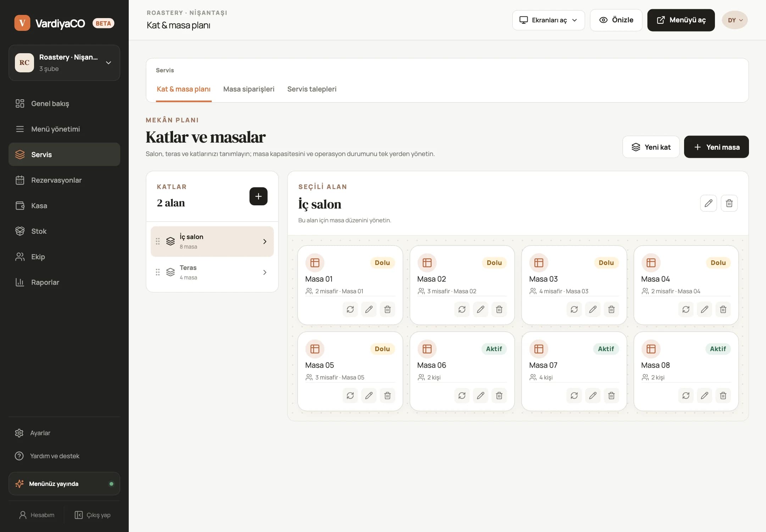The width and height of the screenshot is (766, 532).
Task: Select the Kat & masa planı tab
Action: point(184,89)
